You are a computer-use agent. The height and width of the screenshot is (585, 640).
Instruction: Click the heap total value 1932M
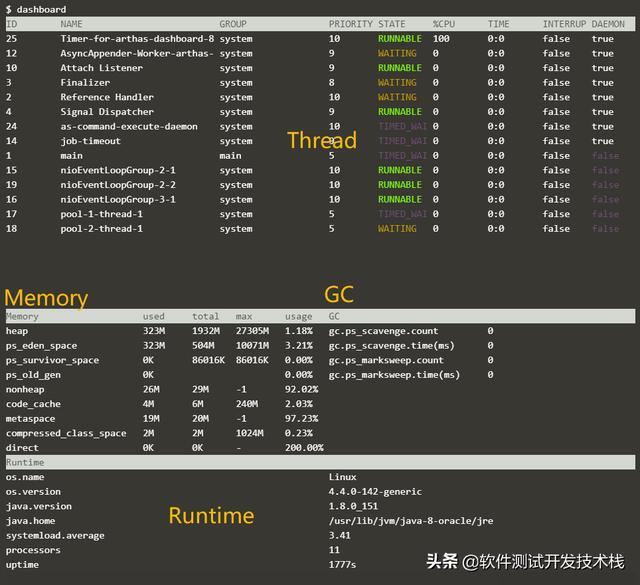[206, 331]
